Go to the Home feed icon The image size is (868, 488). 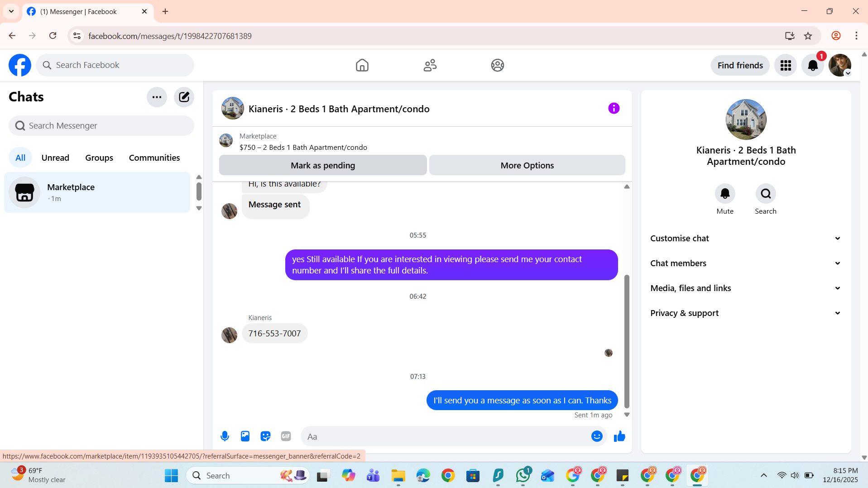point(362,65)
